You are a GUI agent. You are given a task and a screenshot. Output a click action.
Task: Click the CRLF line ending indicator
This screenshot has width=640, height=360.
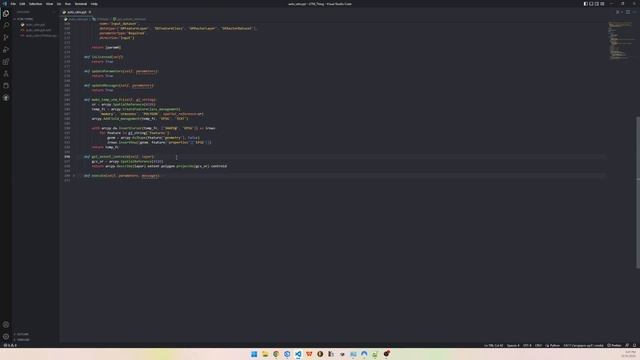[538, 345]
